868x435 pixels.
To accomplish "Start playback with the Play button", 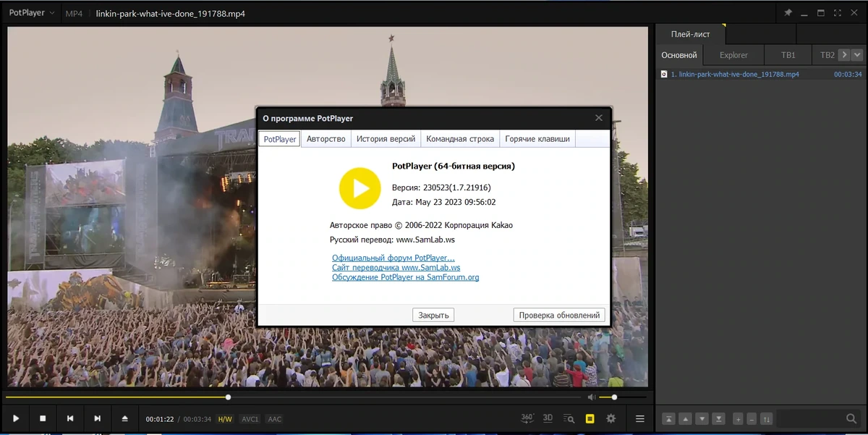I will coord(15,418).
